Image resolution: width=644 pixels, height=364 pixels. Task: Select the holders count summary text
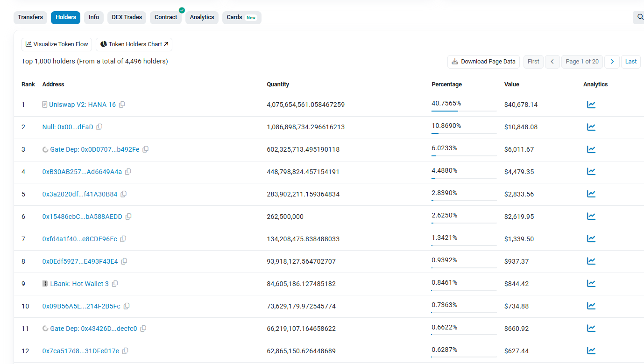(95, 61)
